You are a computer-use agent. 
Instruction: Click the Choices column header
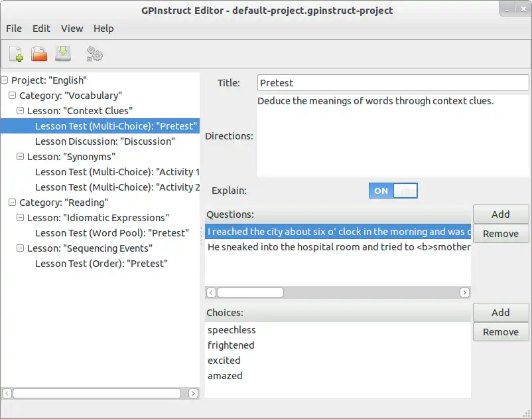338,312
